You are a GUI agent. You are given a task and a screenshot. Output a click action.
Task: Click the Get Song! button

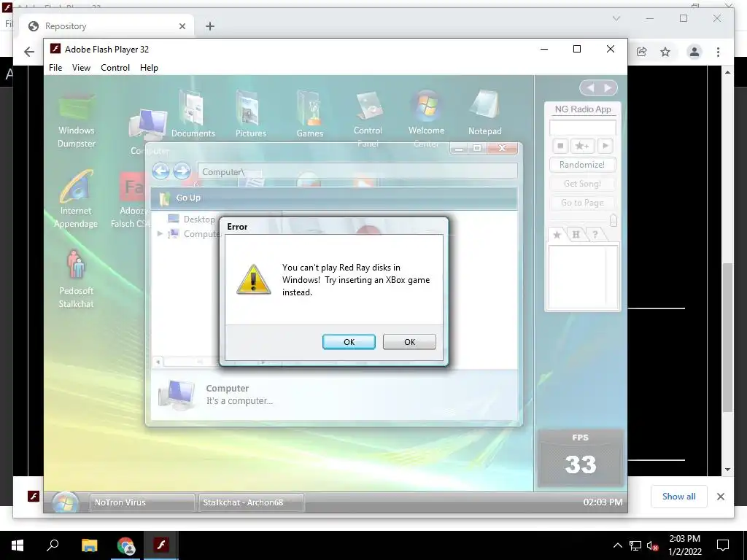point(582,184)
